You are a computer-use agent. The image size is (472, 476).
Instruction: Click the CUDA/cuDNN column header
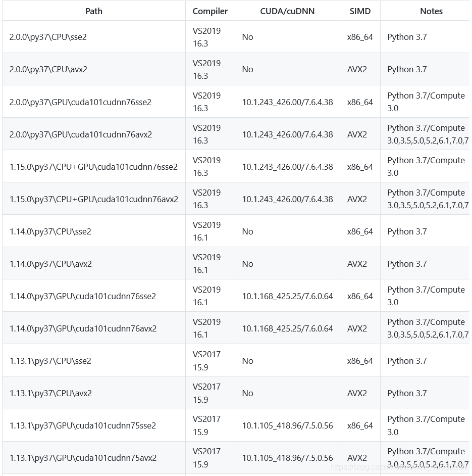[x=287, y=11]
